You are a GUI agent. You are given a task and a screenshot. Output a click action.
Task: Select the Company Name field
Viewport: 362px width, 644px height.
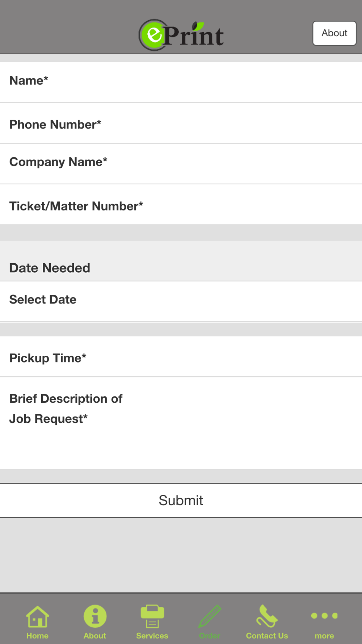pyautogui.click(x=181, y=164)
